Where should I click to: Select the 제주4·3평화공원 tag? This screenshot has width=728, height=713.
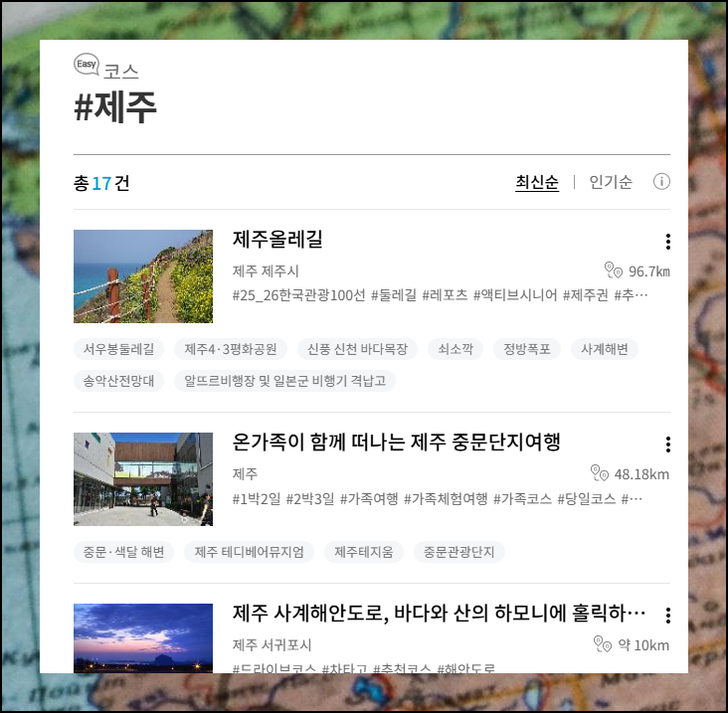[231, 349]
